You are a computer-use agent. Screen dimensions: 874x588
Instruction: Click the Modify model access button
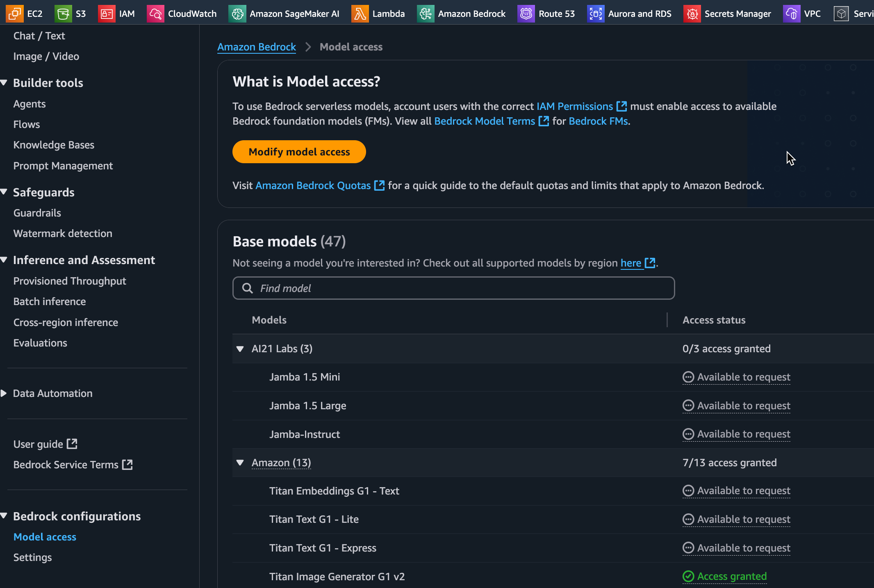point(299,152)
